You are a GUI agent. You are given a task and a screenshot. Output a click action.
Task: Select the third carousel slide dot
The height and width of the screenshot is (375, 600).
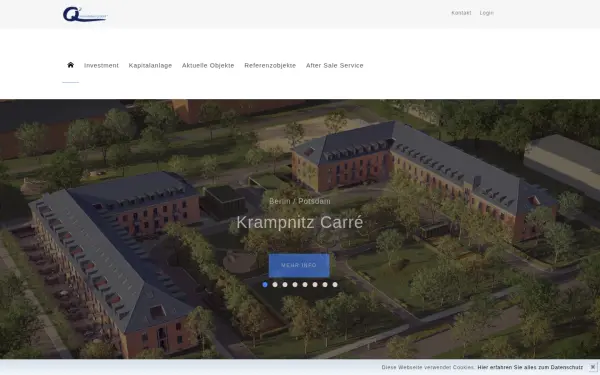click(285, 285)
